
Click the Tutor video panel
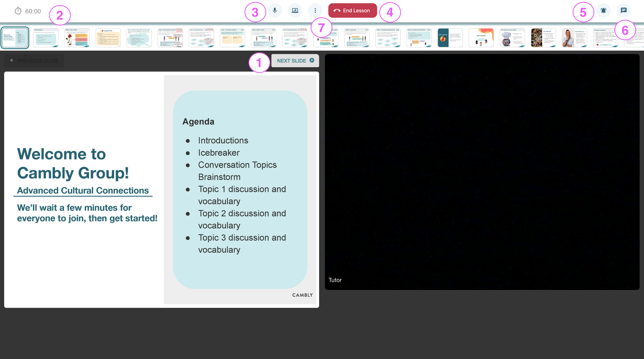[482, 172]
